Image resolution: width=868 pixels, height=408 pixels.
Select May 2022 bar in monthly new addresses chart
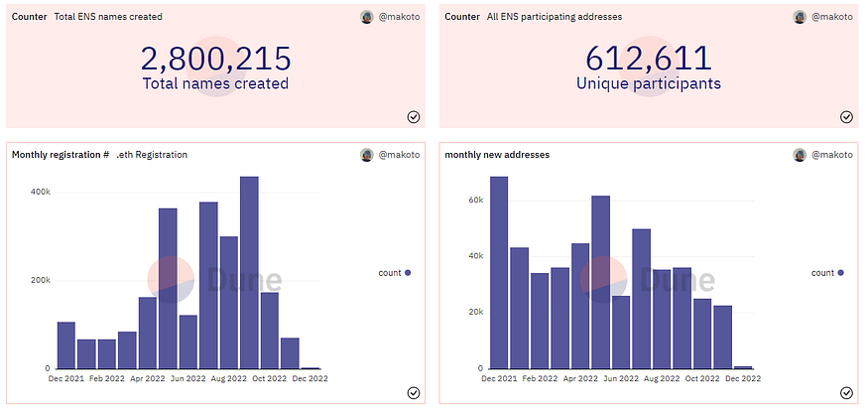pos(600,282)
